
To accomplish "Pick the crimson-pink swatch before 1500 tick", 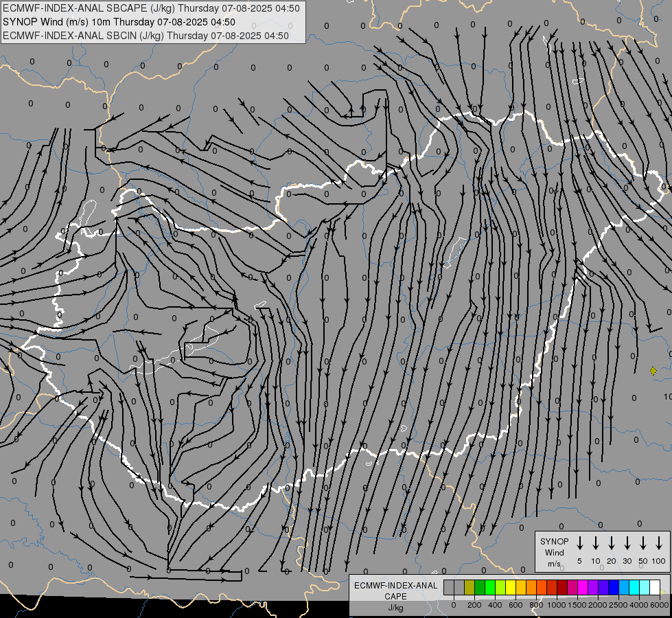I will pos(573,587).
